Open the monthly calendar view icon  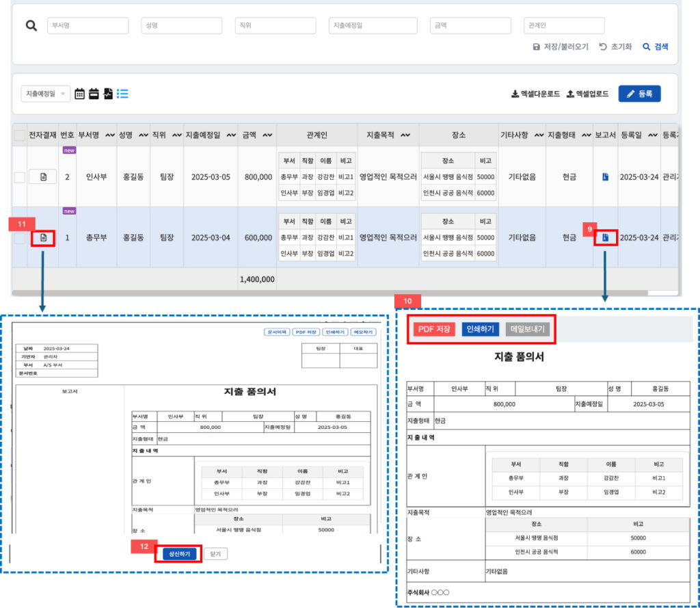point(79,94)
